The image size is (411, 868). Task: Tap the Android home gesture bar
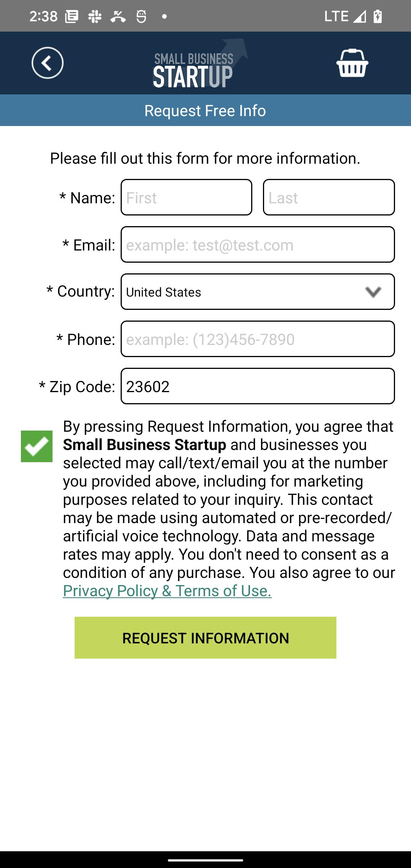click(x=205, y=860)
